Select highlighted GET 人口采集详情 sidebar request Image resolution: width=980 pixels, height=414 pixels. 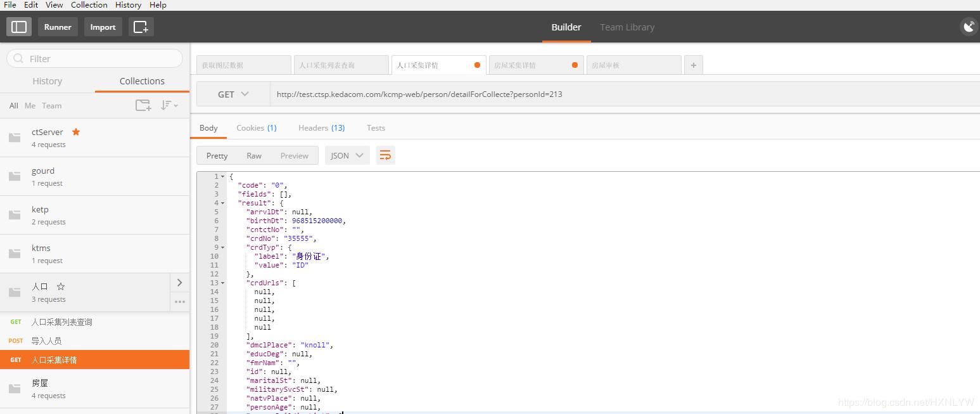[x=95, y=359]
